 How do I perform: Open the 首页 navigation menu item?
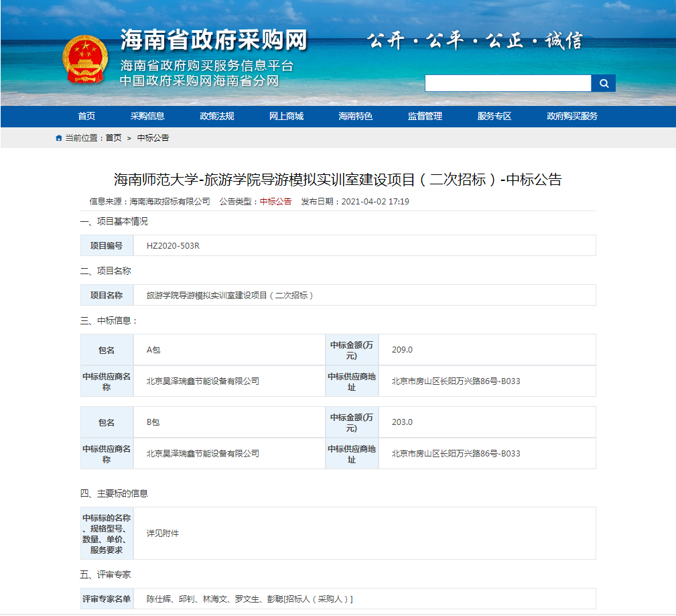point(86,116)
